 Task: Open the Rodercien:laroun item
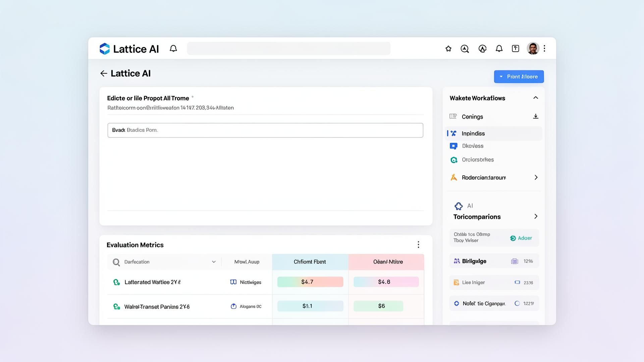484,178
